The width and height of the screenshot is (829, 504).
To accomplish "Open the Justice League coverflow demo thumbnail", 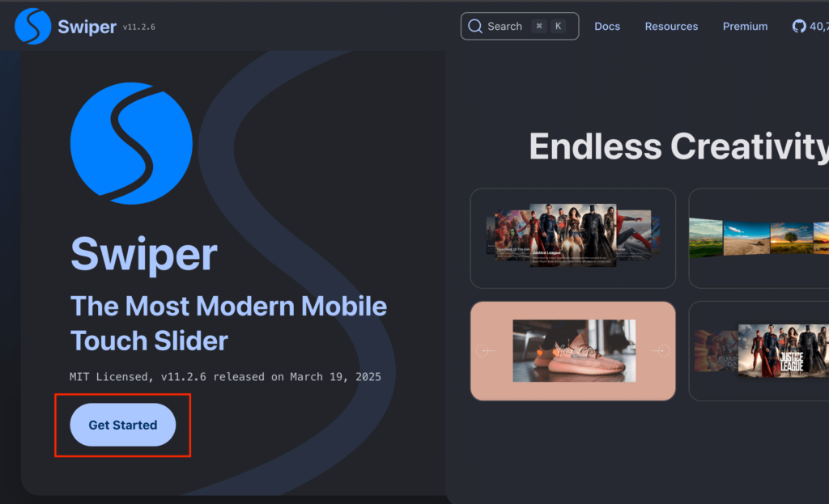I will coord(572,239).
